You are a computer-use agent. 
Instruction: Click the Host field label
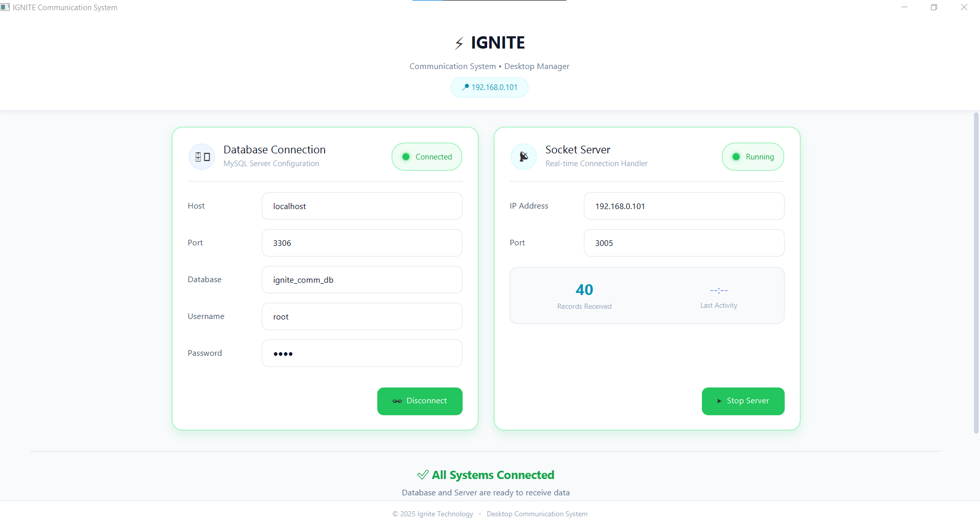pyautogui.click(x=196, y=206)
